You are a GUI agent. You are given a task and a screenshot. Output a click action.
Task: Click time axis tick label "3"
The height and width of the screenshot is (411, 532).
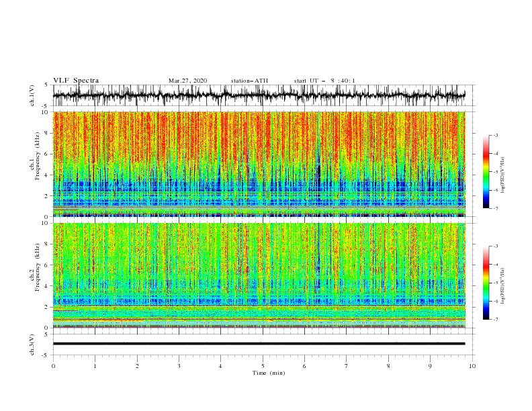pos(179,366)
